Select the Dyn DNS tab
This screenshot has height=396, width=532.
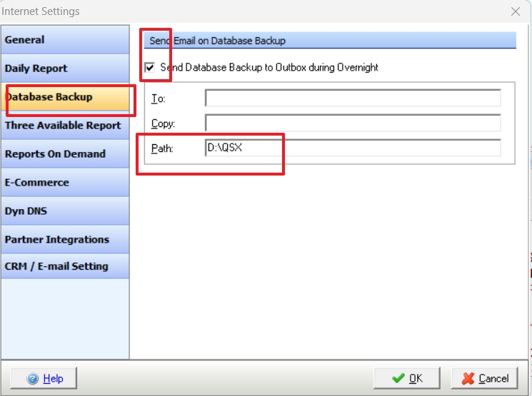tap(65, 210)
